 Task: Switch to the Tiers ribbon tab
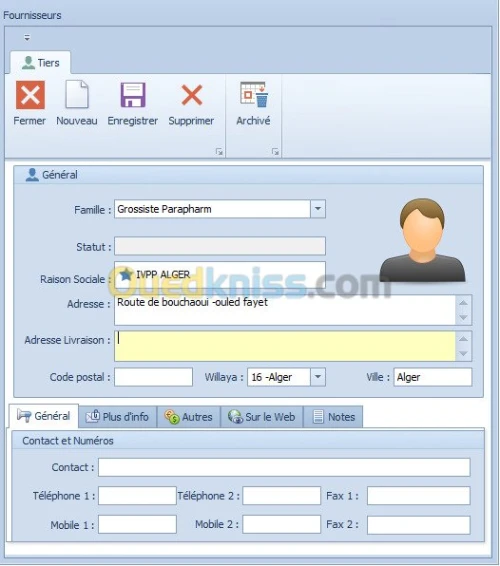click(x=40, y=63)
